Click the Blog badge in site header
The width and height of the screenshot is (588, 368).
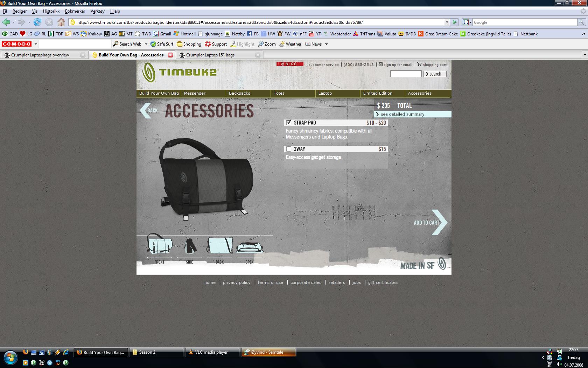(290, 64)
